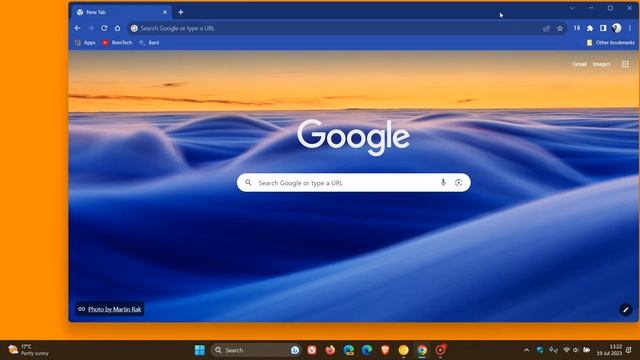Open Chrome's three-dot menu

pyautogui.click(x=630, y=28)
